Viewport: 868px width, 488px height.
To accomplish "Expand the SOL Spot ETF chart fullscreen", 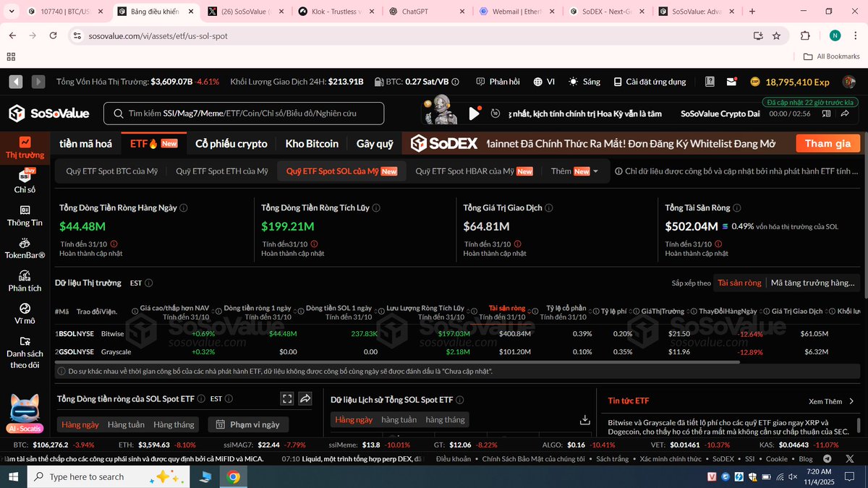I will [x=287, y=398].
